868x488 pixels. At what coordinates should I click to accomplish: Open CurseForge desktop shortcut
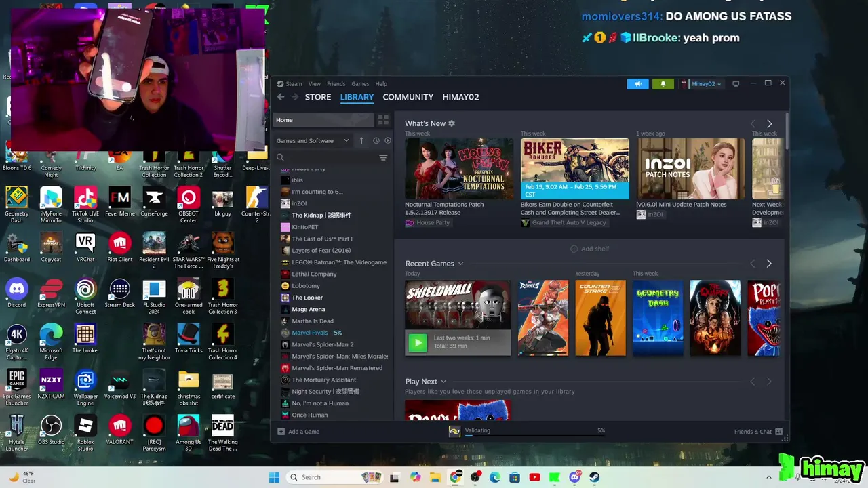(154, 202)
